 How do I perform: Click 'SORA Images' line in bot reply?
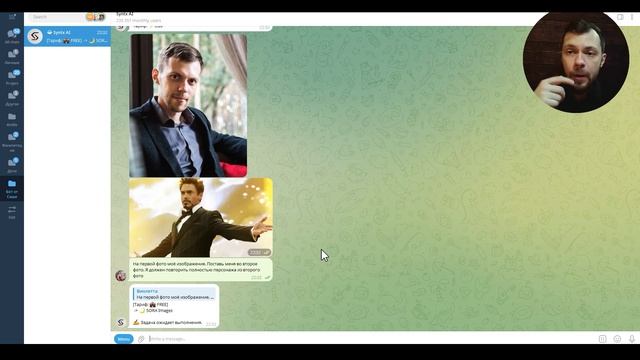coord(153,311)
